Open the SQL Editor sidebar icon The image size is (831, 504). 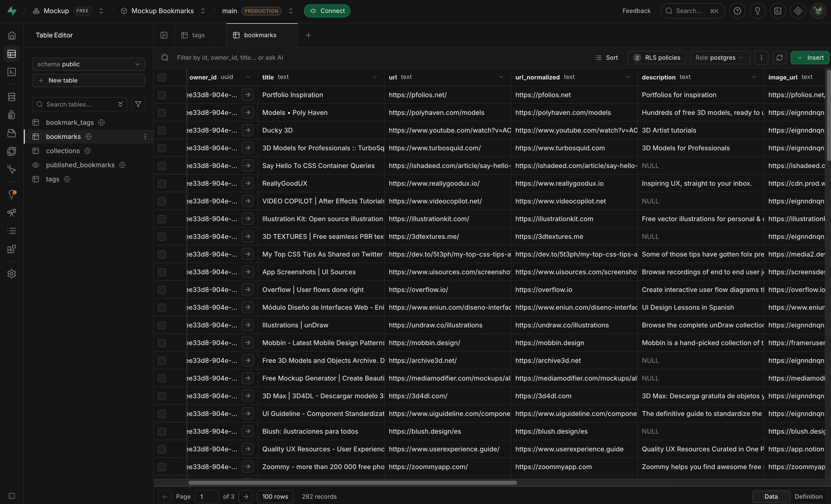(x=12, y=72)
